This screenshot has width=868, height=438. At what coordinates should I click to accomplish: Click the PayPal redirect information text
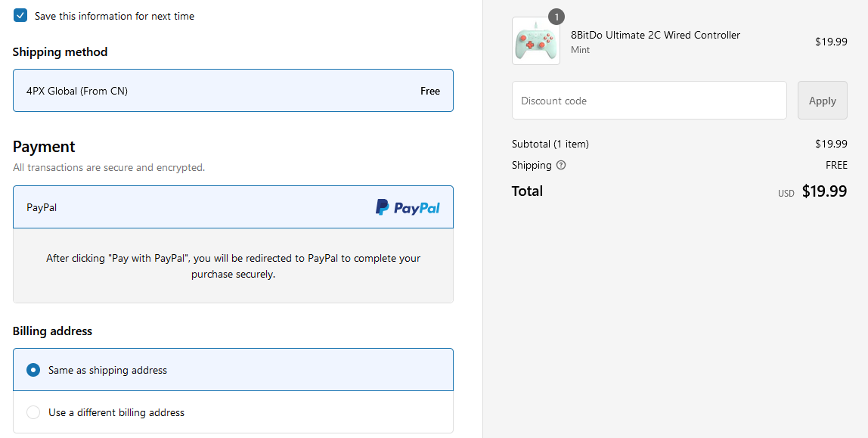tap(233, 266)
